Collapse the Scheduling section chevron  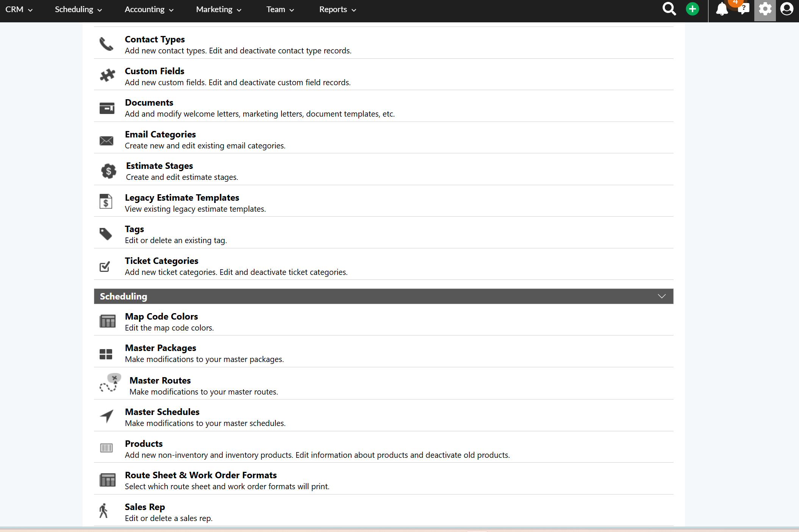[x=661, y=296]
